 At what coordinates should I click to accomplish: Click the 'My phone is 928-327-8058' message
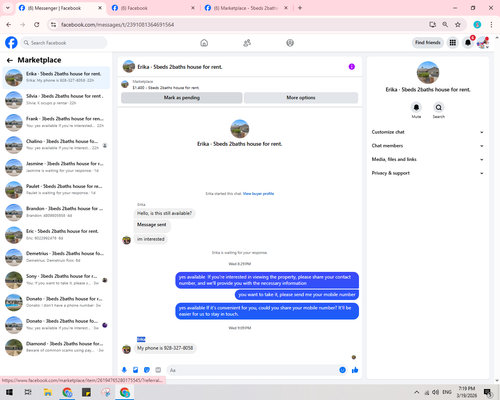click(165, 348)
